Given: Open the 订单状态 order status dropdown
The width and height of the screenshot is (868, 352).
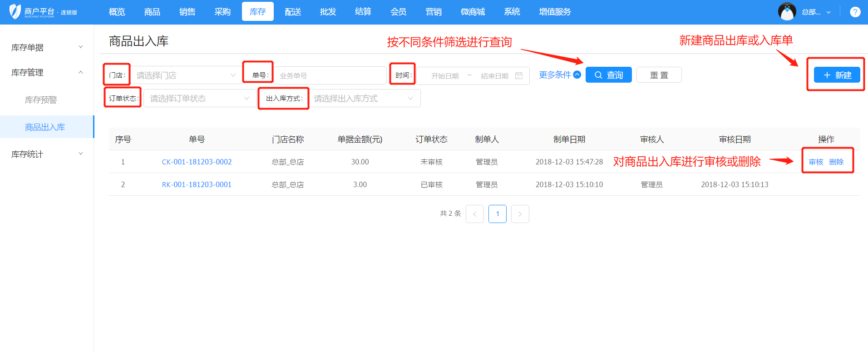Looking at the screenshot, I should point(200,99).
